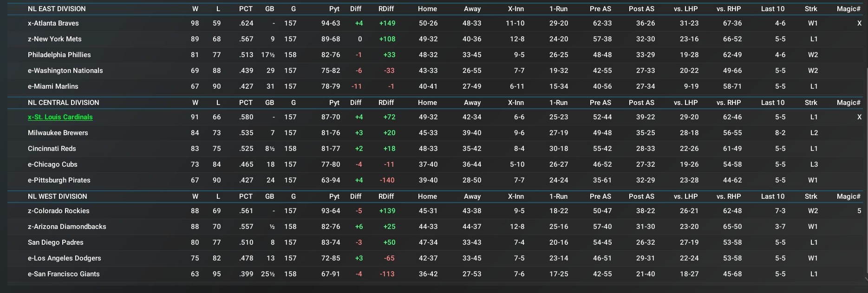Select the Milwaukee Brewers team name

(58, 133)
